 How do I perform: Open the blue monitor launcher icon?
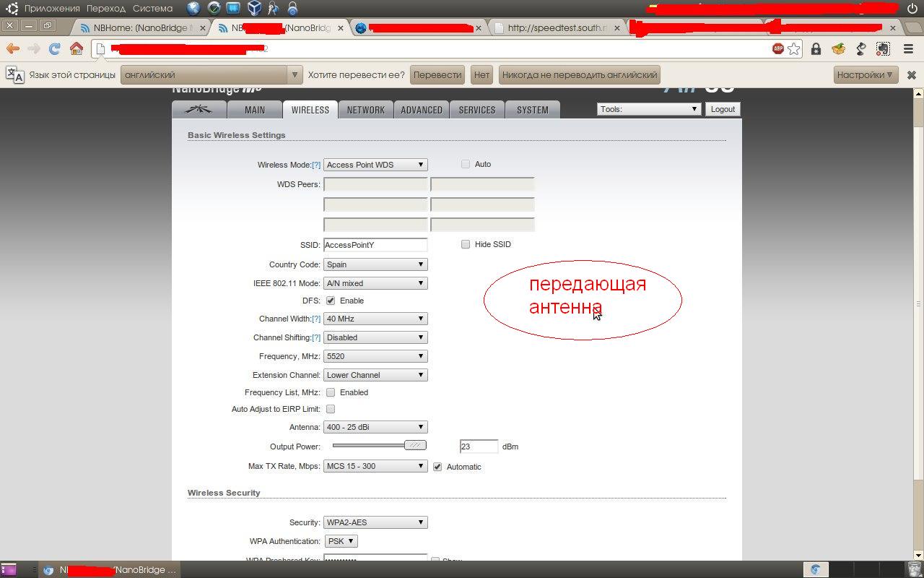pos(233,9)
